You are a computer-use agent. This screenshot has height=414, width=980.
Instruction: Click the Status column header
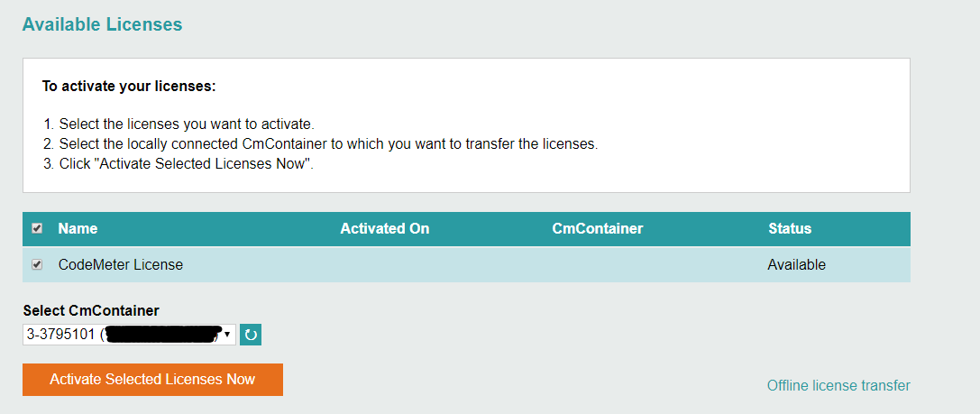pyautogui.click(x=790, y=229)
